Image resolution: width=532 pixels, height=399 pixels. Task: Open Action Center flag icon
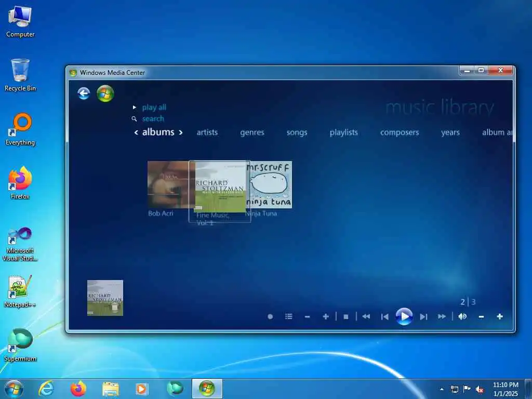467,389
